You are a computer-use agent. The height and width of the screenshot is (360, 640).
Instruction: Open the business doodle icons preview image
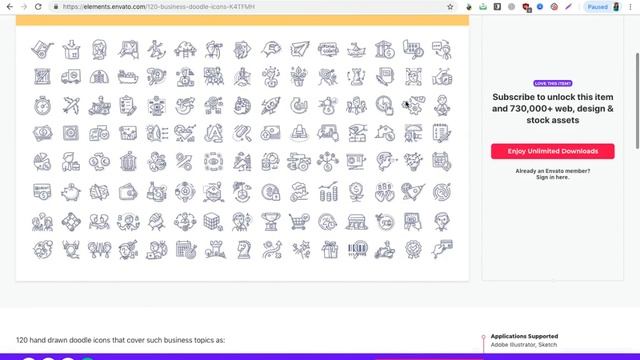(242, 148)
